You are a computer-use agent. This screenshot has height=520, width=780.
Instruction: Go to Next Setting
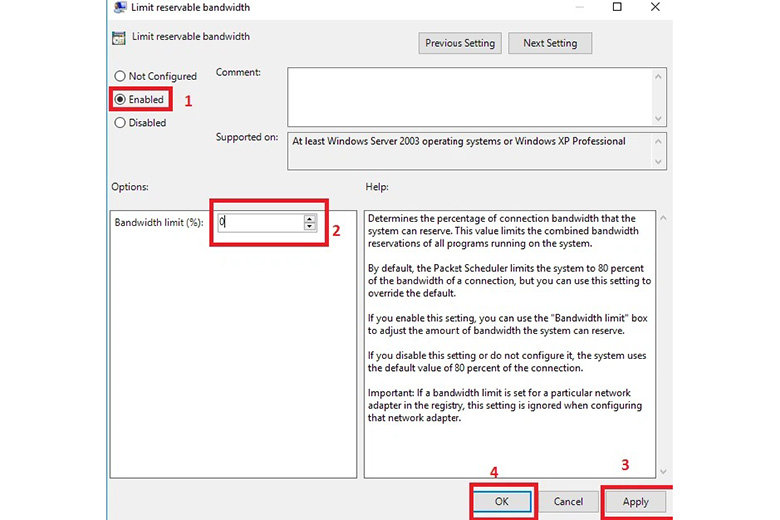(x=549, y=43)
